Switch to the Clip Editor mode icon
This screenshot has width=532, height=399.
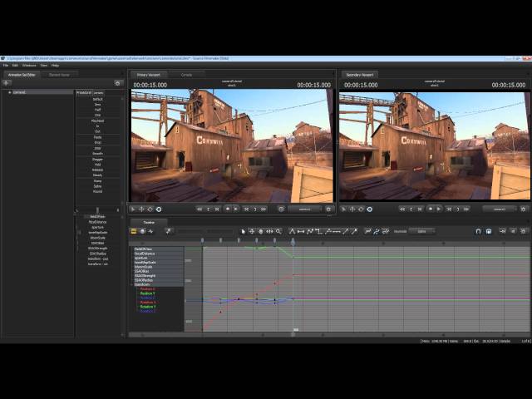134,231
